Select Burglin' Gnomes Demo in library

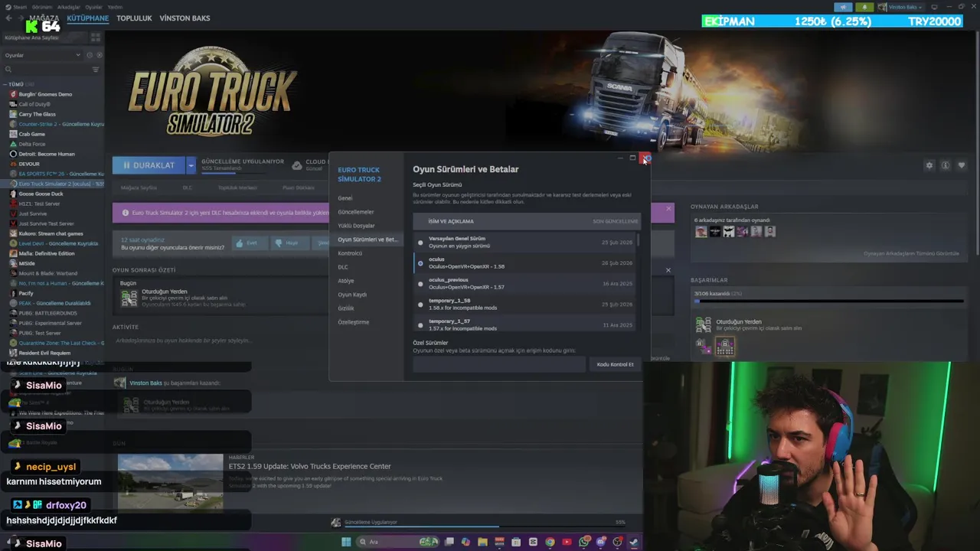pyautogui.click(x=45, y=94)
